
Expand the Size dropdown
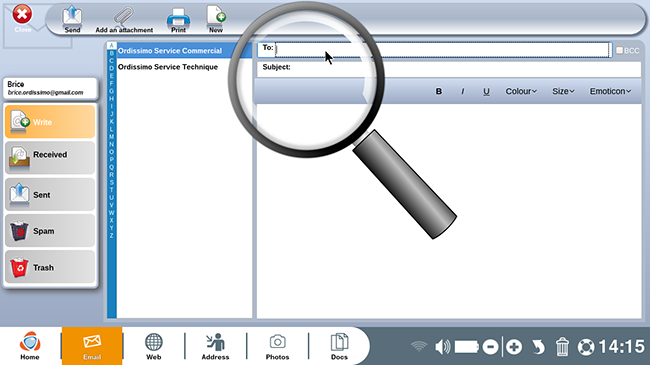563,91
